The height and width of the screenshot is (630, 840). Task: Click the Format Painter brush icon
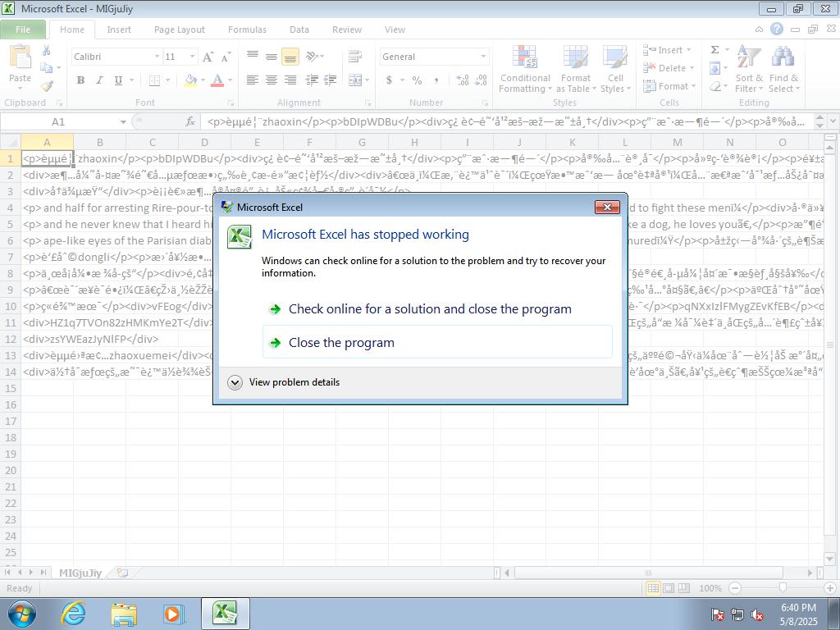47,85
